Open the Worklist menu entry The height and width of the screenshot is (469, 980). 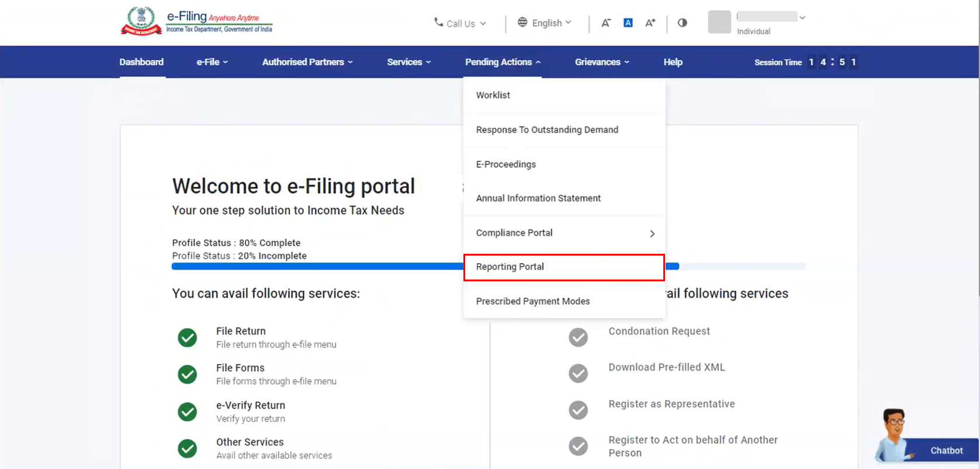(493, 95)
